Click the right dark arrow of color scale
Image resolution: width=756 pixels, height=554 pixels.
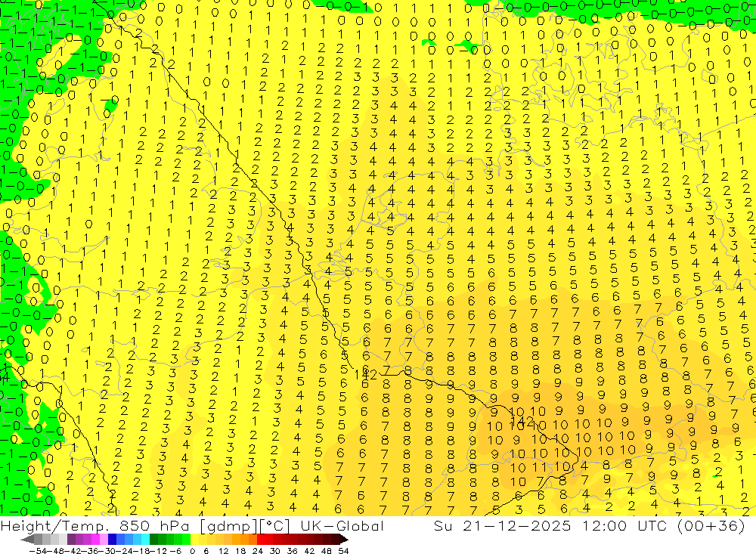[x=344, y=540]
